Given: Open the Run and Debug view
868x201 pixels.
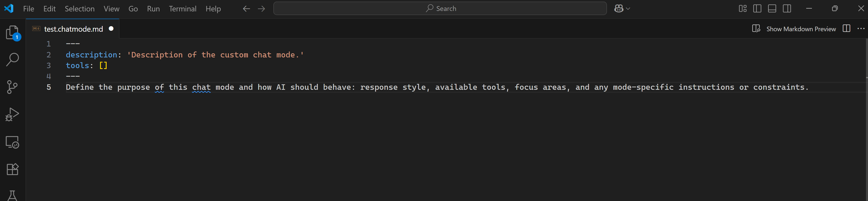Looking at the screenshot, I should point(13,114).
